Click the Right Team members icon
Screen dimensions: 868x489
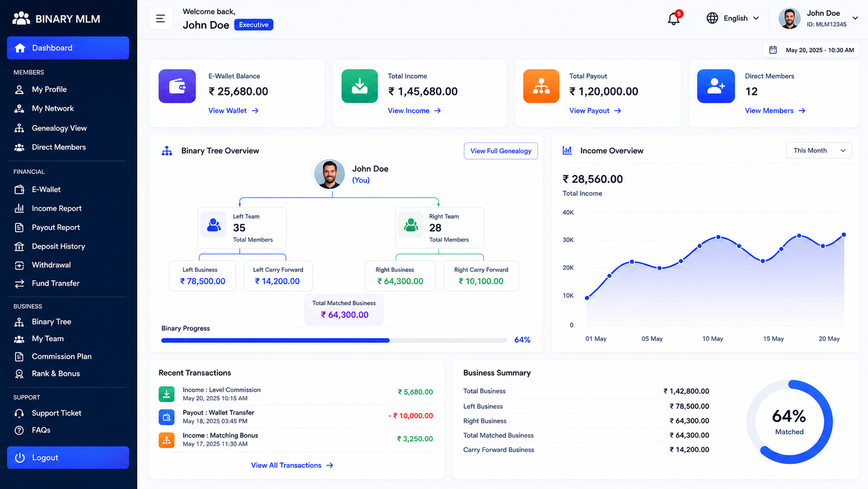(411, 225)
